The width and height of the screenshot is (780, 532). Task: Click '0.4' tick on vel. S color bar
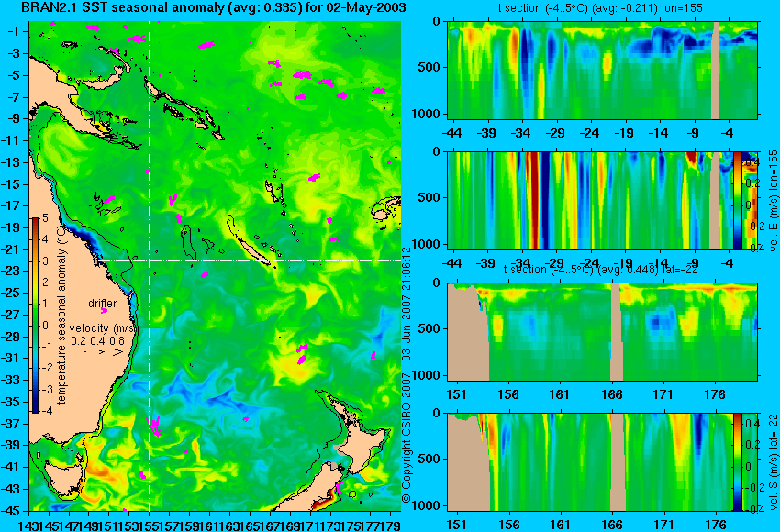(752, 423)
